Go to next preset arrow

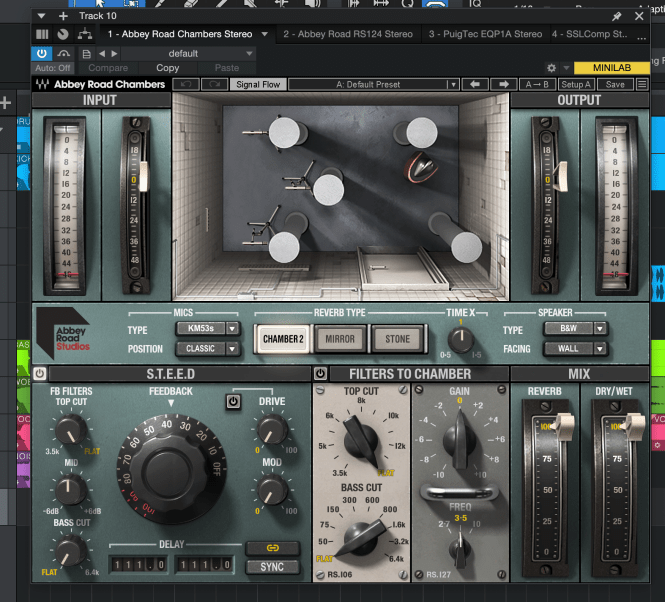(115, 54)
